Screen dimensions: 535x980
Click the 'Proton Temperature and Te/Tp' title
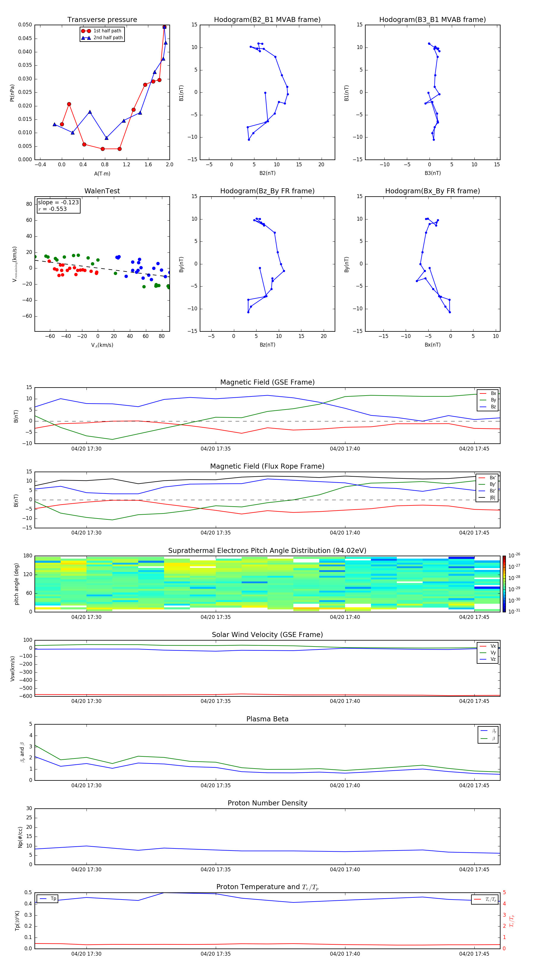click(267, 887)
